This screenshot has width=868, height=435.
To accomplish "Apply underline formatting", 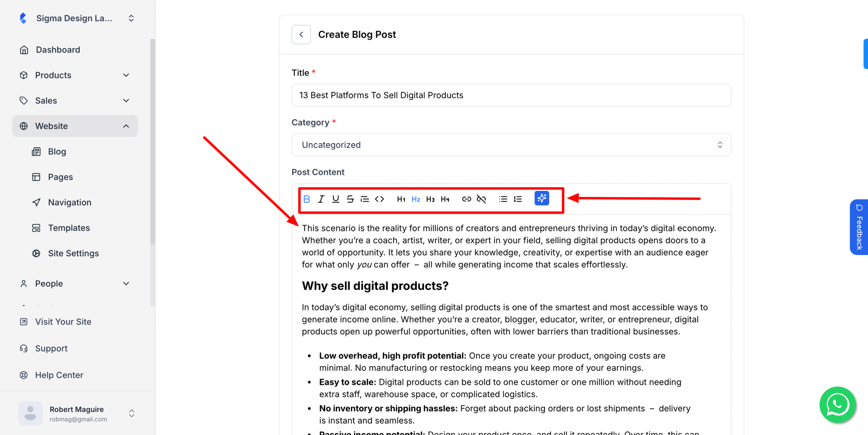I will coord(336,199).
